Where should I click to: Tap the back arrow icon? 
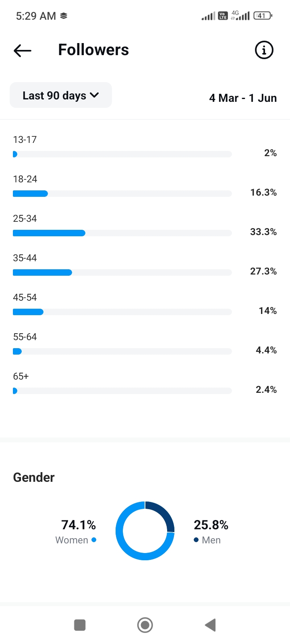coord(23,50)
